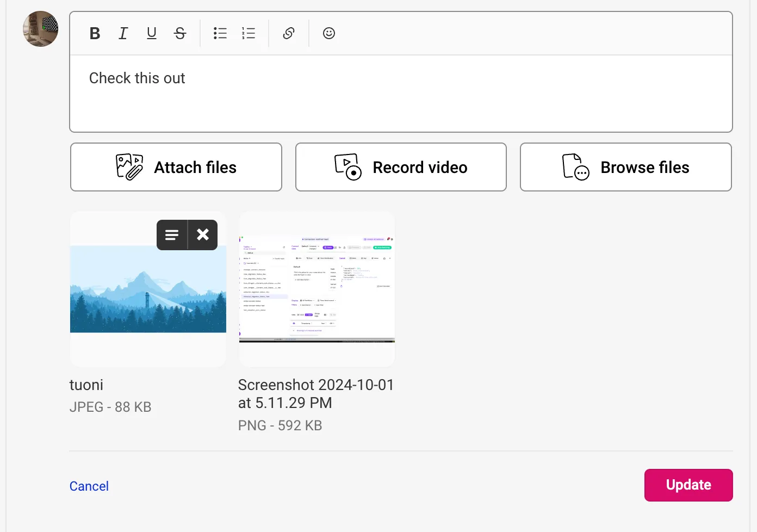This screenshot has height=532, width=757.
Task: Insert a numbered list
Action: [249, 34]
